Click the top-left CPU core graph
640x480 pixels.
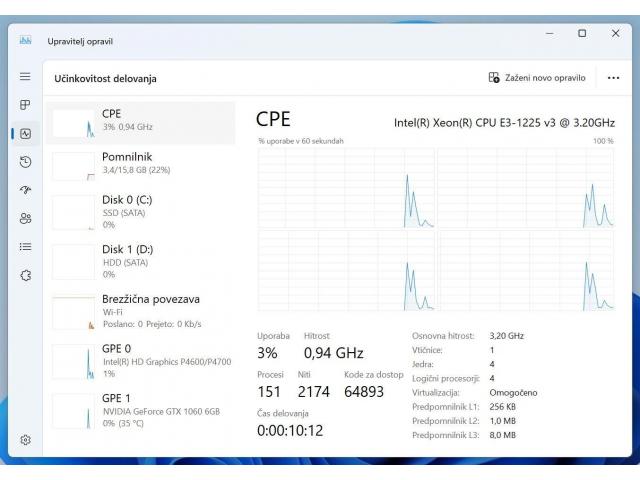tap(346, 188)
